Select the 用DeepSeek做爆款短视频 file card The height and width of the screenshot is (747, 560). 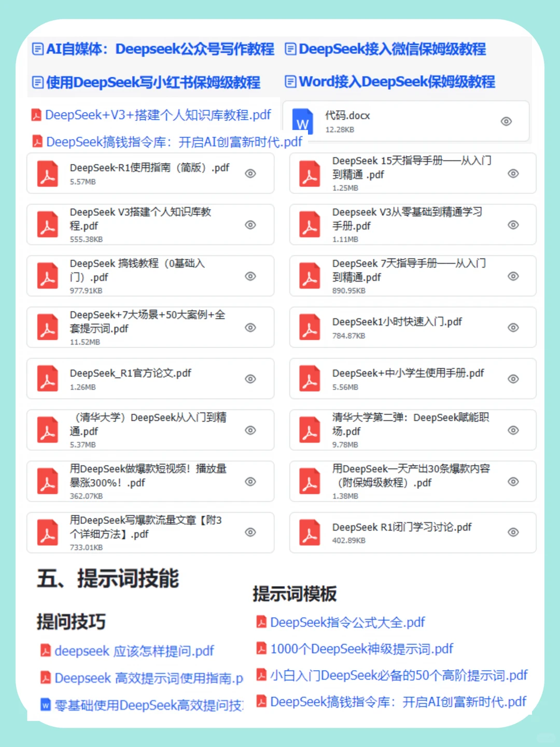click(150, 481)
